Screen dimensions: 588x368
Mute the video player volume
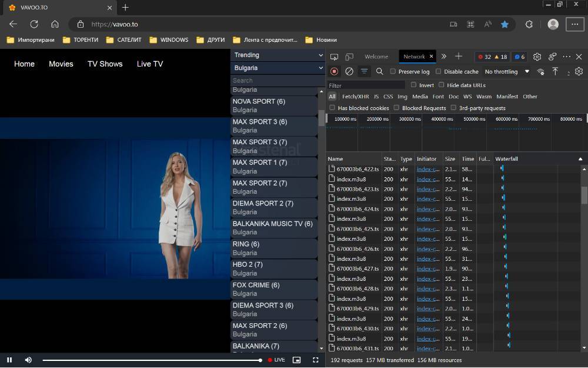point(28,360)
